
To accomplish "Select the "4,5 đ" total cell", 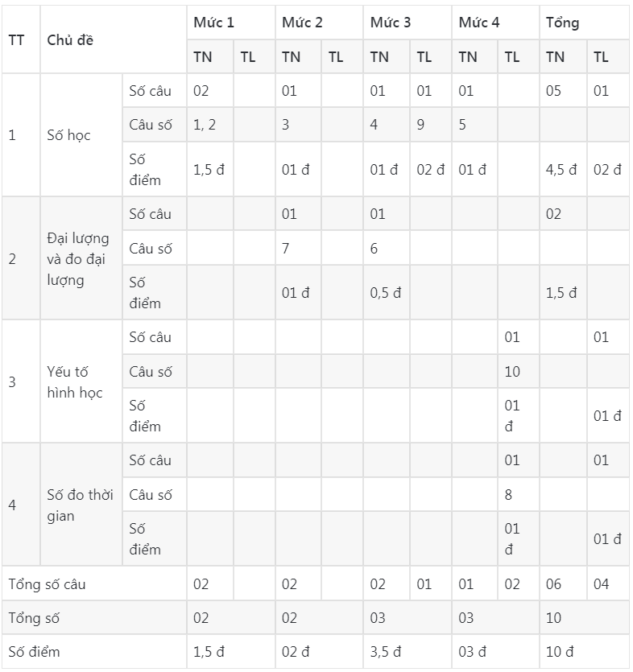I will pyautogui.click(x=563, y=169).
